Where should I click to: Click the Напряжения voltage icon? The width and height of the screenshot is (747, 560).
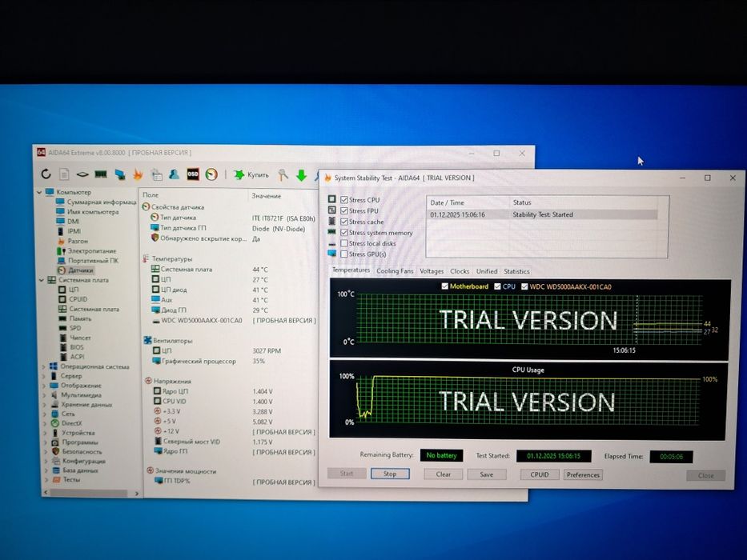(x=148, y=381)
